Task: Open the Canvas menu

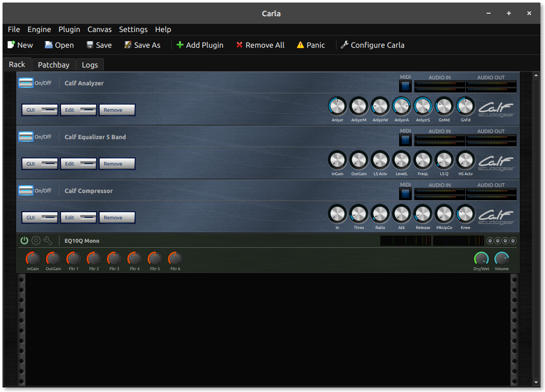Action: [x=100, y=29]
